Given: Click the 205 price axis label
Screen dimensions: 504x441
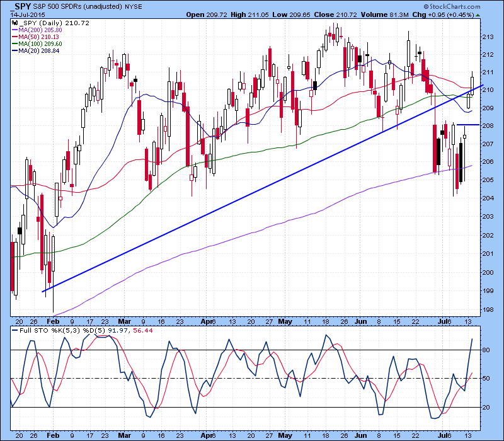Looking at the screenshot, I should [488, 180].
